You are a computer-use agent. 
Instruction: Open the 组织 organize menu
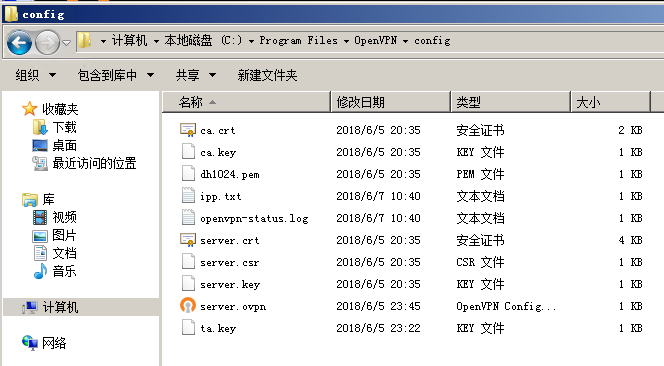36,75
